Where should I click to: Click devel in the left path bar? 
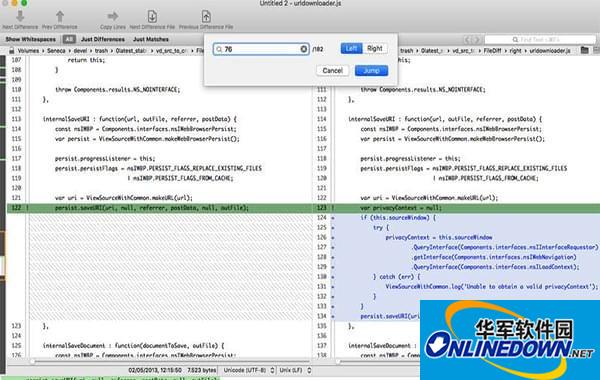[x=80, y=51]
